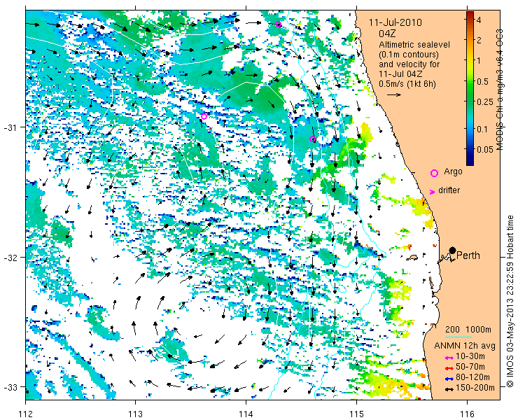Click the vertical MODIS Chl-a colorbar title
The height and width of the screenshot is (420, 518).
[x=500, y=89]
